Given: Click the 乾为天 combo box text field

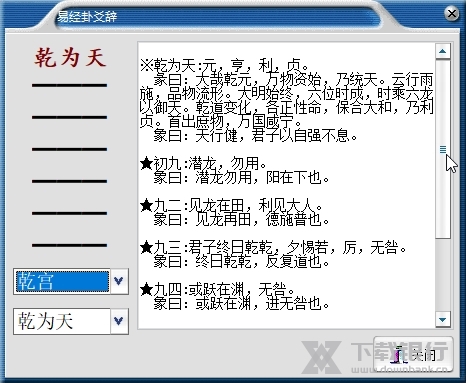Looking at the screenshot, I should (62, 321).
